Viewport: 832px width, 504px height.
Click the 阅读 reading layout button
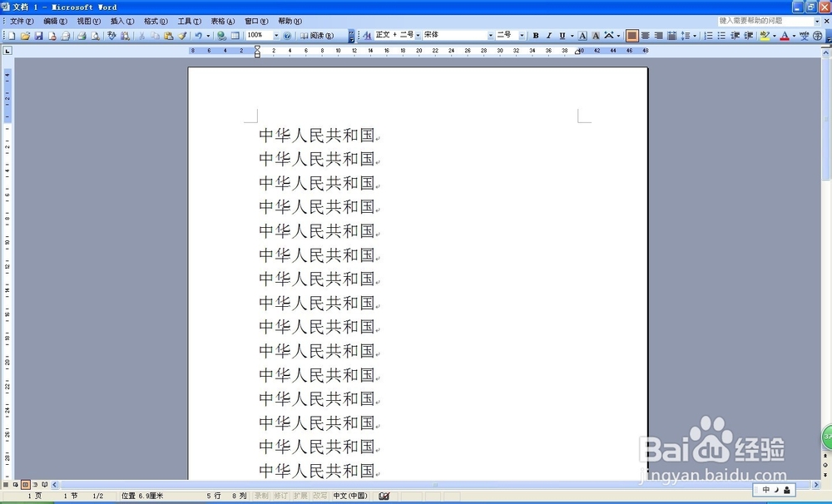[317, 36]
